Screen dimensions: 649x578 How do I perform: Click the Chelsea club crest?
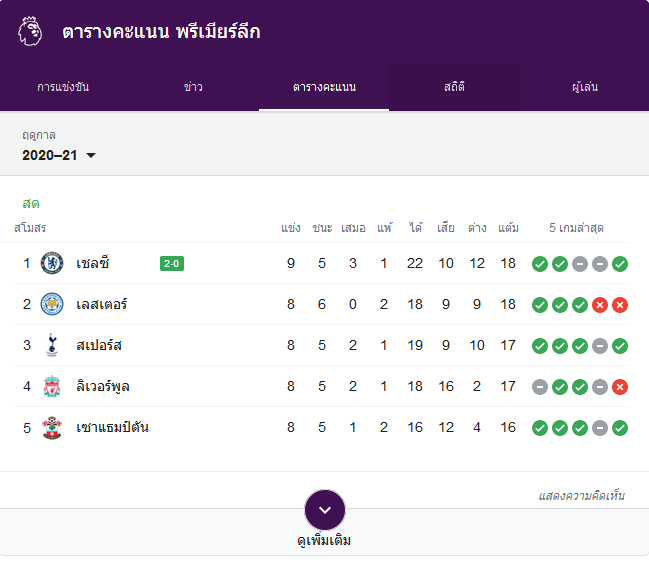point(52,263)
